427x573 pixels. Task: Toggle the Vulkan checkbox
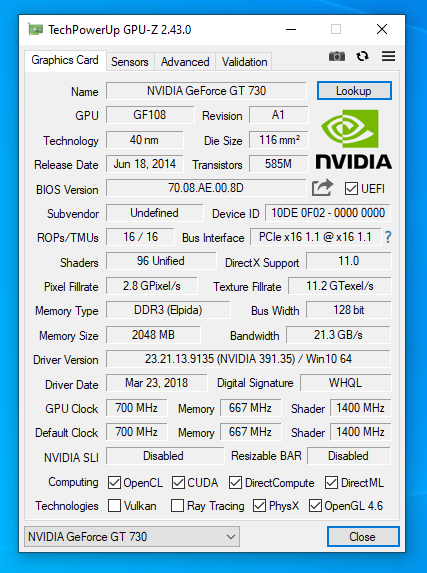point(114,506)
